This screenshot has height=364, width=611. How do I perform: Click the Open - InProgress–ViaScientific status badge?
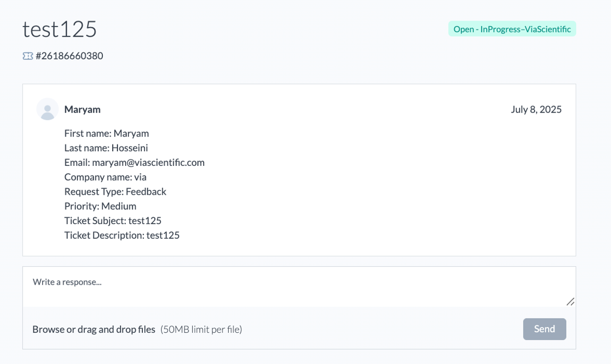click(x=512, y=29)
